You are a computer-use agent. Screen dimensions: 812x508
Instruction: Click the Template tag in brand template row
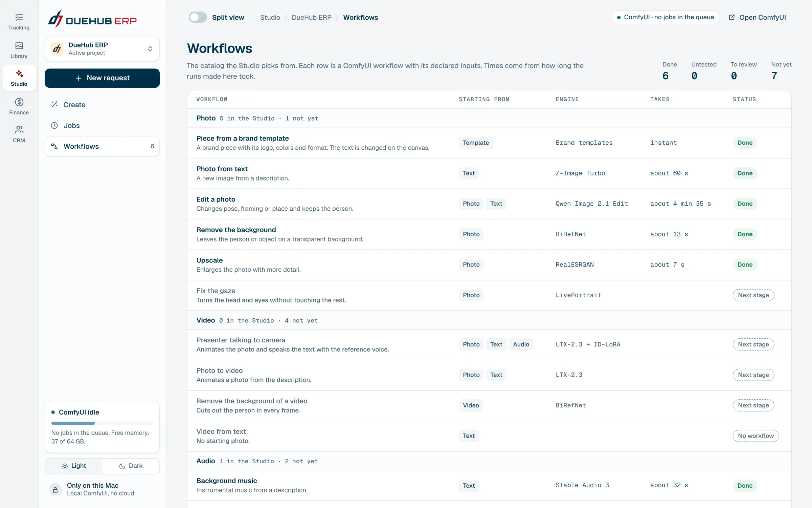coord(476,143)
